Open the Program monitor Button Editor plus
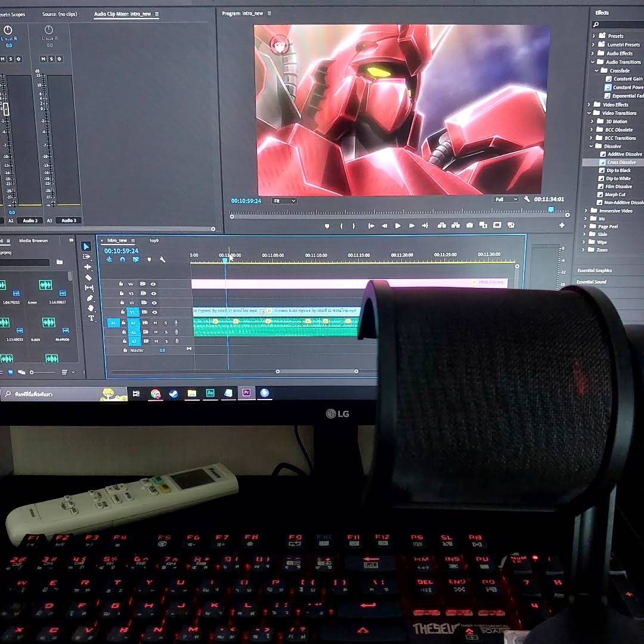The height and width of the screenshot is (644, 644). [562, 225]
